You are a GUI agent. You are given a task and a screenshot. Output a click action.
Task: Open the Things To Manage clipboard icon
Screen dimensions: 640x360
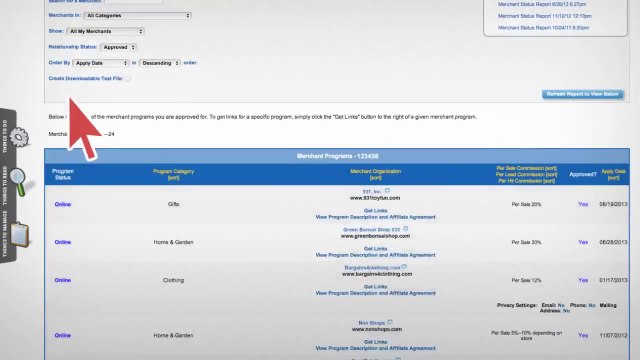pyautogui.click(x=19, y=234)
